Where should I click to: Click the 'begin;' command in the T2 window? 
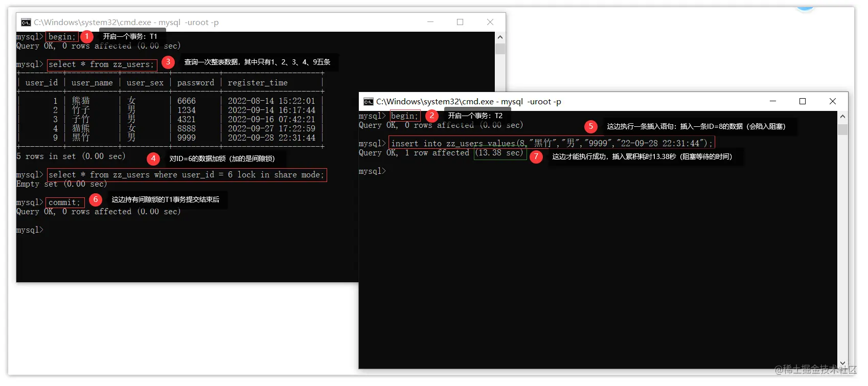pyautogui.click(x=404, y=116)
